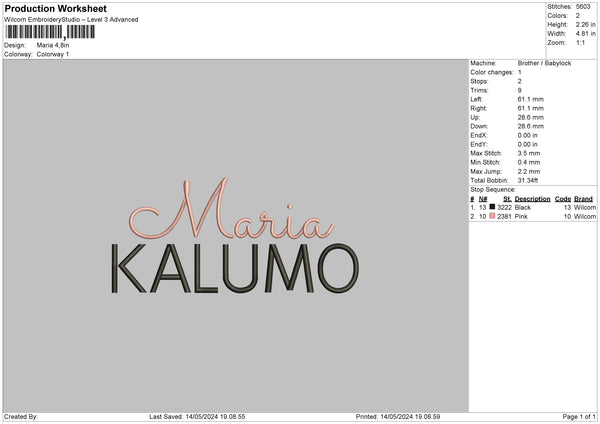Click thread number '3222' in stop sequence
The height and width of the screenshot is (424, 600).
click(x=504, y=207)
